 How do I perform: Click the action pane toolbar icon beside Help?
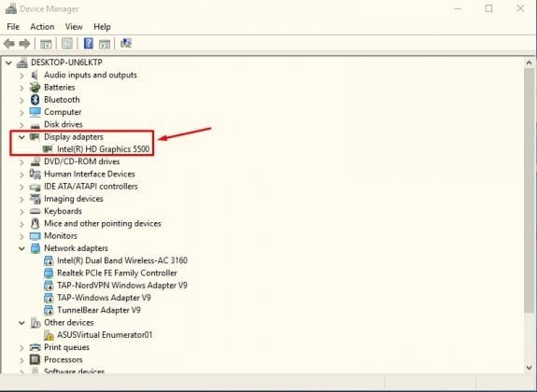point(104,44)
